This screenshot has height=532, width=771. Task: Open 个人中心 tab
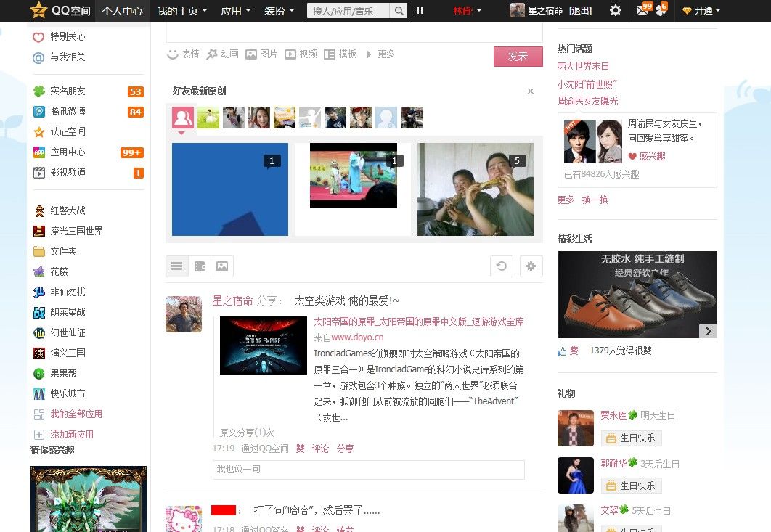(x=122, y=11)
